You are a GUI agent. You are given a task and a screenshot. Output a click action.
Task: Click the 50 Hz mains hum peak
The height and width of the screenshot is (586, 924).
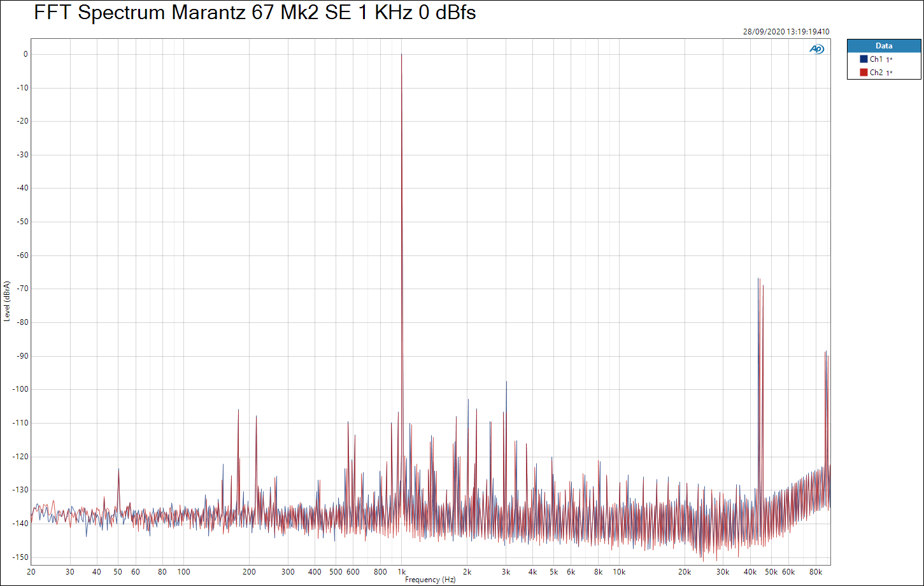pos(118,469)
